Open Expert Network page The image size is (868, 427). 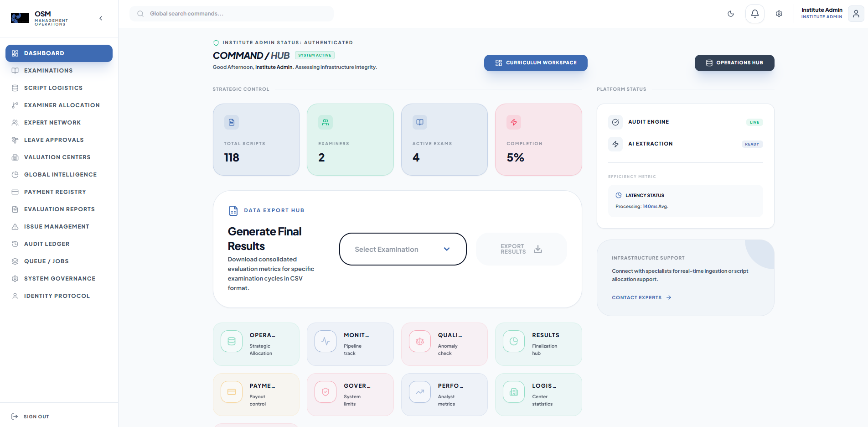[x=59, y=123]
